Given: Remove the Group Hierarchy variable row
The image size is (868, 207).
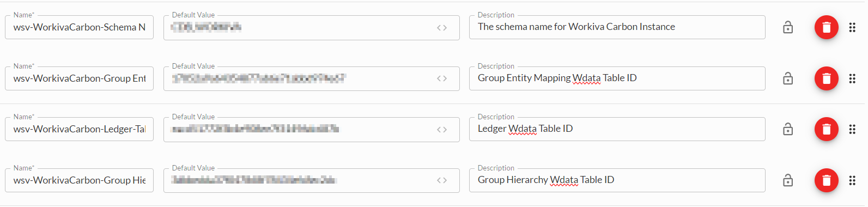Looking at the screenshot, I should click(x=826, y=180).
